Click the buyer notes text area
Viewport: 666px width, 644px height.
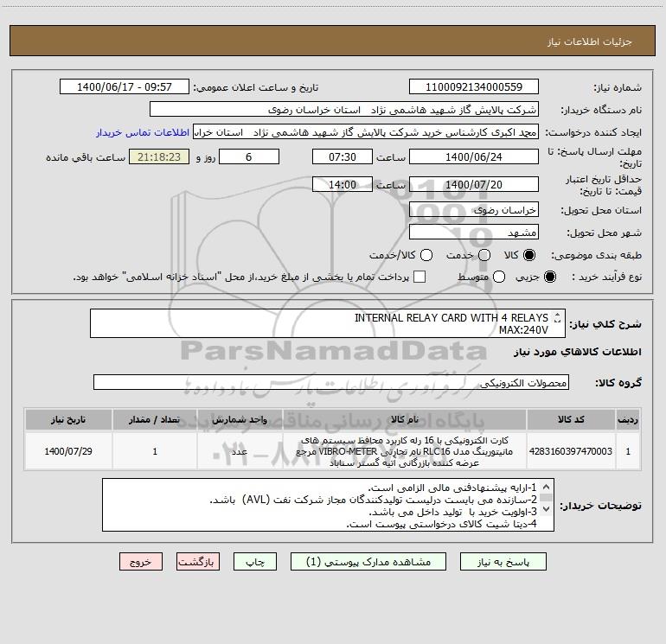pyautogui.click(x=328, y=505)
